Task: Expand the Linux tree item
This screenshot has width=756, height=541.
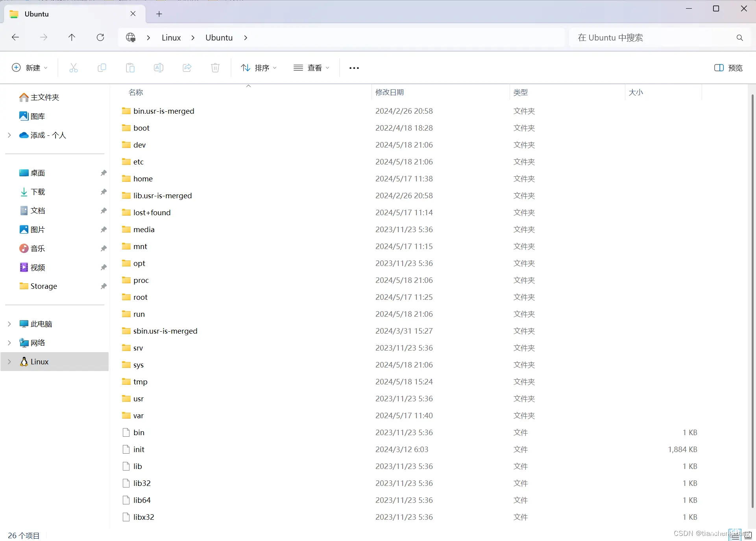Action: coord(9,361)
